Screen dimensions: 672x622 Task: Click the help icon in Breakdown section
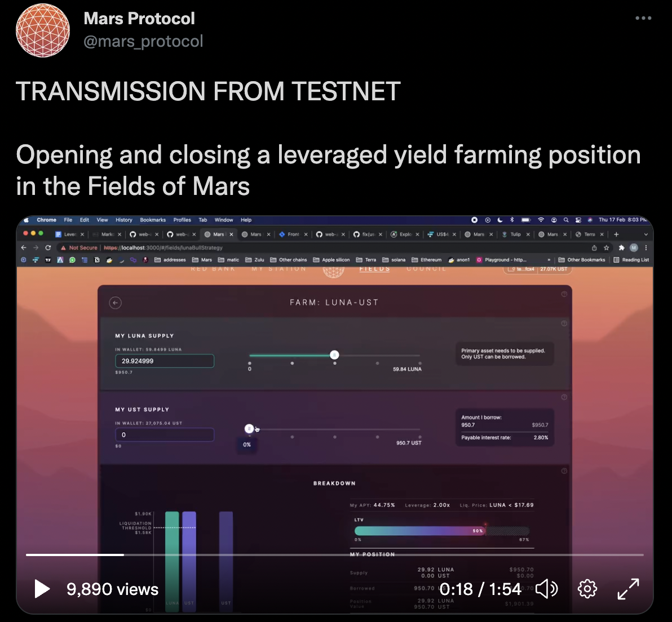click(x=564, y=471)
